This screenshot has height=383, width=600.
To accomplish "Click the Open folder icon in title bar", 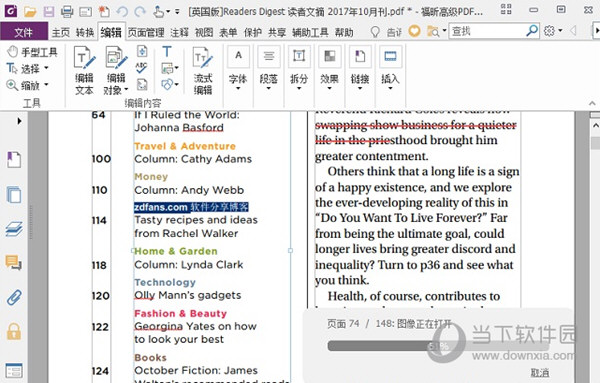I will (x=30, y=11).
